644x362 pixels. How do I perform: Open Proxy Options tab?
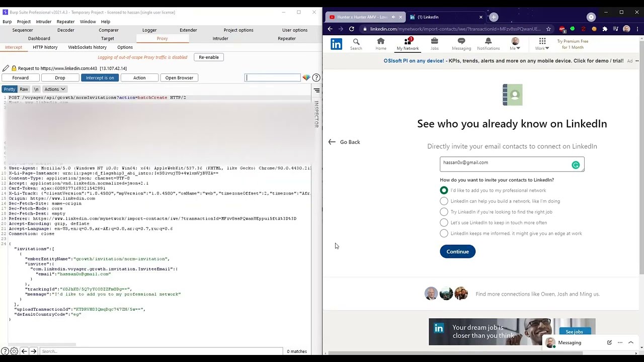125,47
